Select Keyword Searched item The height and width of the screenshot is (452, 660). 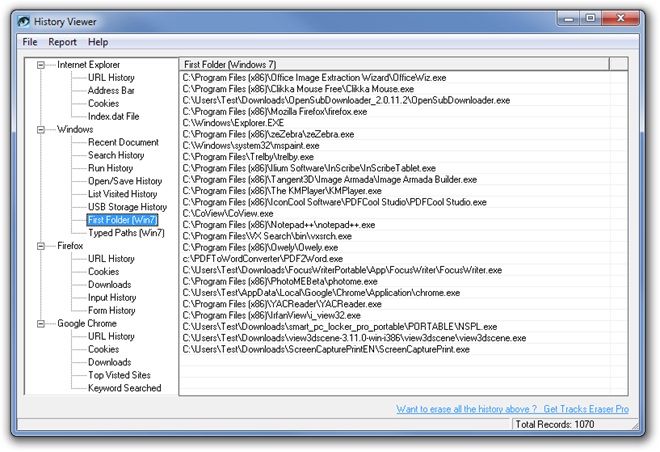click(x=125, y=388)
